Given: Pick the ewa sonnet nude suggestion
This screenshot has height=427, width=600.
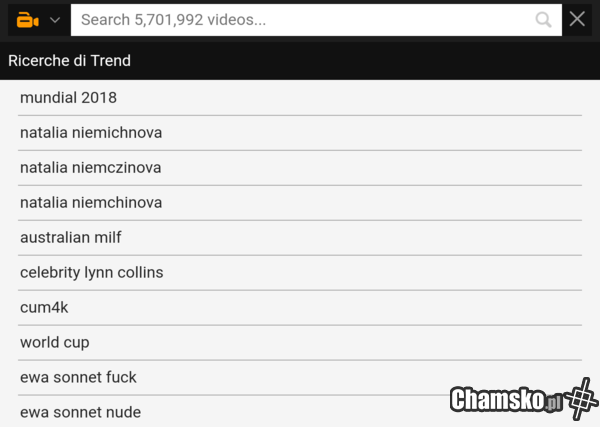Looking at the screenshot, I should (80, 412).
